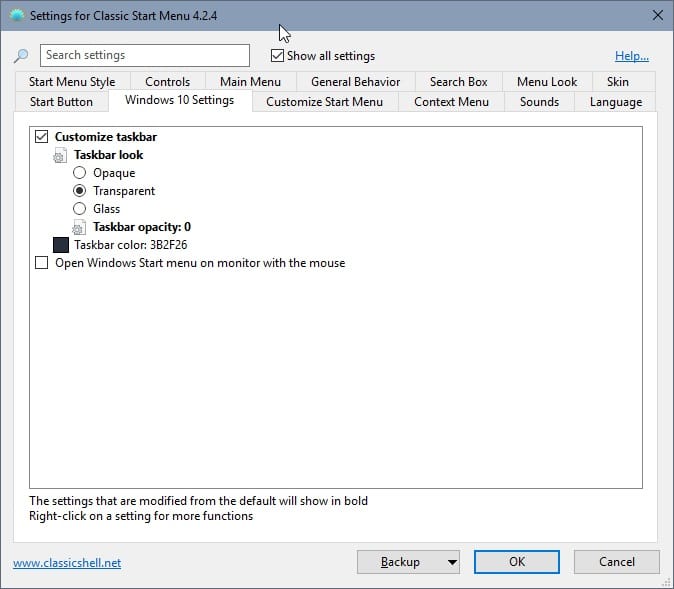This screenshot has width=674, height=589.
Task: Enable Open Windows Start menu on monitor option
Action: tap(41, 263)
